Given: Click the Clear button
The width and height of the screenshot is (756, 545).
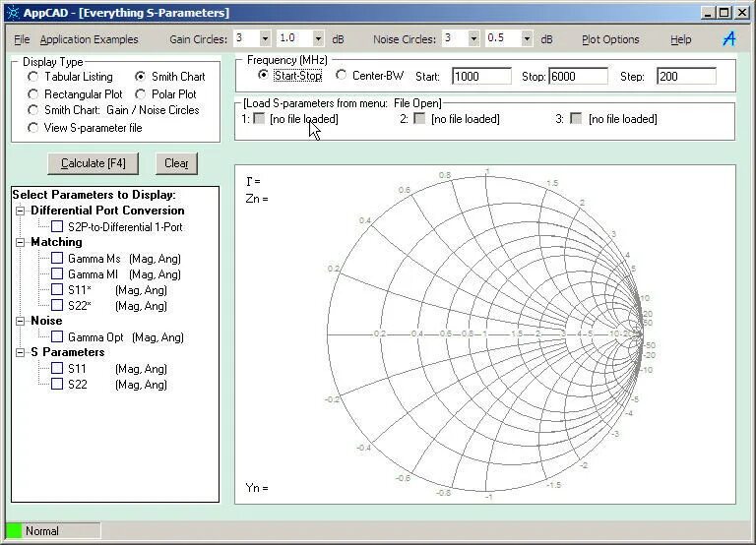Looking at the screenshot, I should (176, 163).
